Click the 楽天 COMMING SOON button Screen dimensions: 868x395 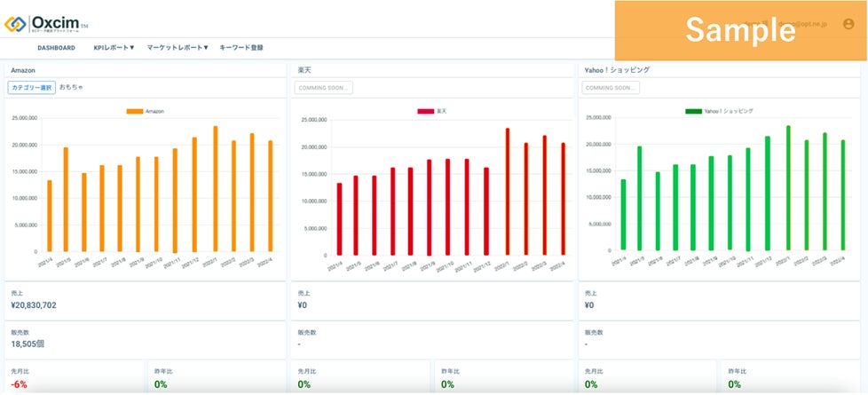324,88
